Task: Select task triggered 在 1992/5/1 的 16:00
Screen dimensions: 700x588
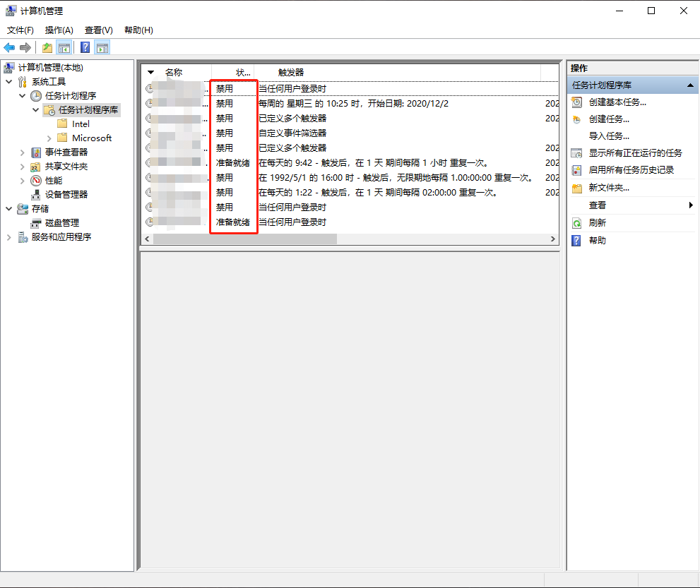Action: pos(351,178)
